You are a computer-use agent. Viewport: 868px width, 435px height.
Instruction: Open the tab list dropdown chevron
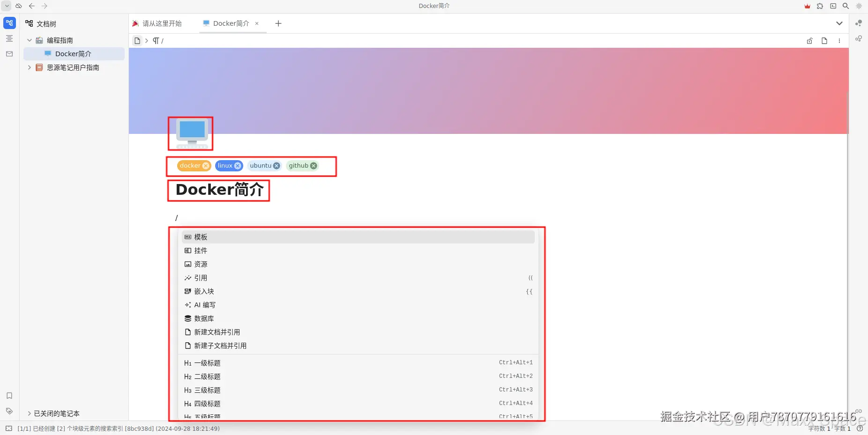(839, 23)
